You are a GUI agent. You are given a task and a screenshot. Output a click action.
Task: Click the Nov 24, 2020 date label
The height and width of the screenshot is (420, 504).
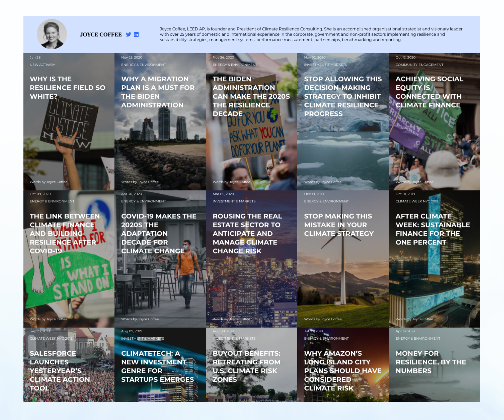tap(223, 57)
